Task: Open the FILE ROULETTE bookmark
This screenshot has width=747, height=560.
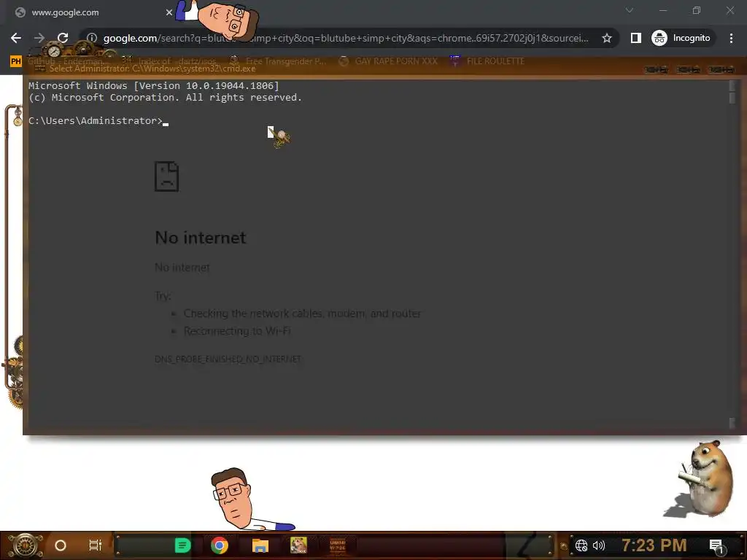Action: [x=487, y=61]
